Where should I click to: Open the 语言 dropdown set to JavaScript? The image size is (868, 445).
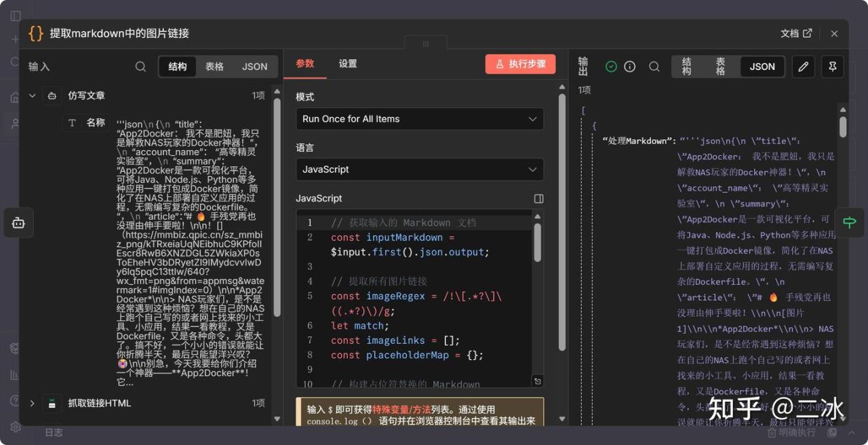coord(419,170)
